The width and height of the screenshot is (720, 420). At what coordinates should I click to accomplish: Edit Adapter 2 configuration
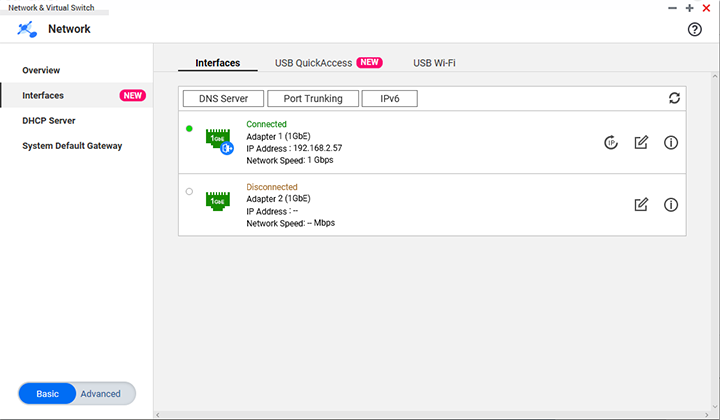coord(641,205)
